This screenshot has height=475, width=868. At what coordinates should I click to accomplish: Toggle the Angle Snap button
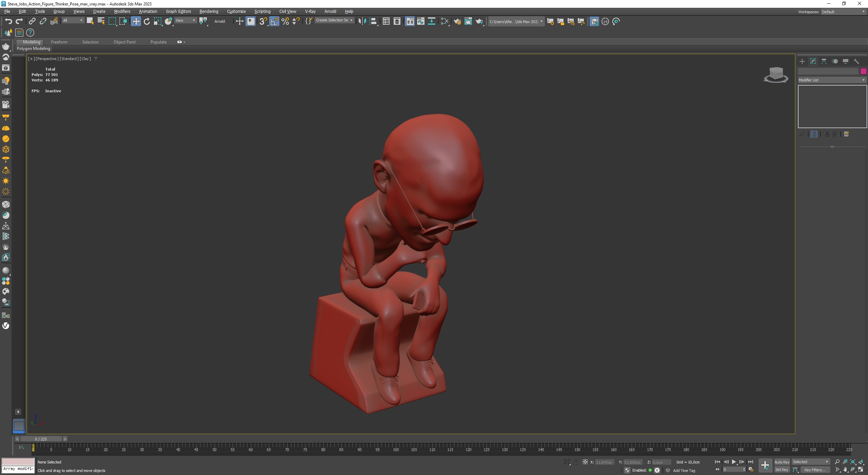[274, 21]
